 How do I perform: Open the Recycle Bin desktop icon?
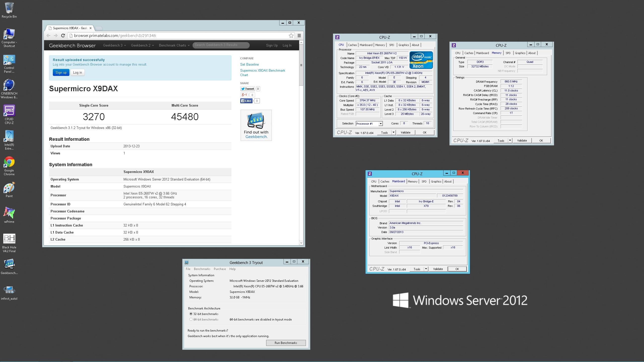(x=9, y=10)
